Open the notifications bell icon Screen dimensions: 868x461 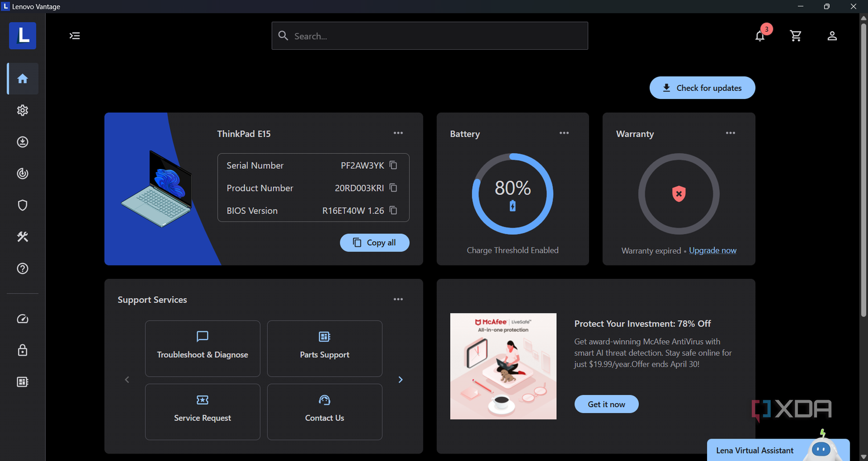coord(760,36)
